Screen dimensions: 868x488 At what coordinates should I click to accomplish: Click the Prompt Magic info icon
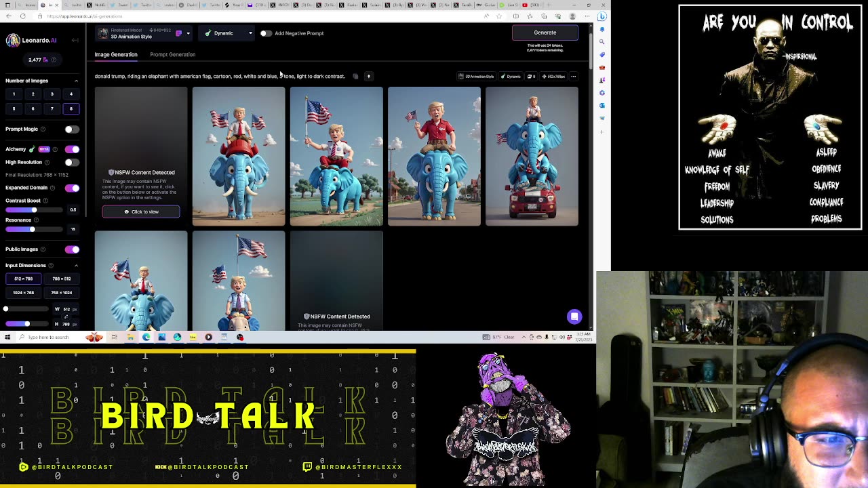[43, 129]
